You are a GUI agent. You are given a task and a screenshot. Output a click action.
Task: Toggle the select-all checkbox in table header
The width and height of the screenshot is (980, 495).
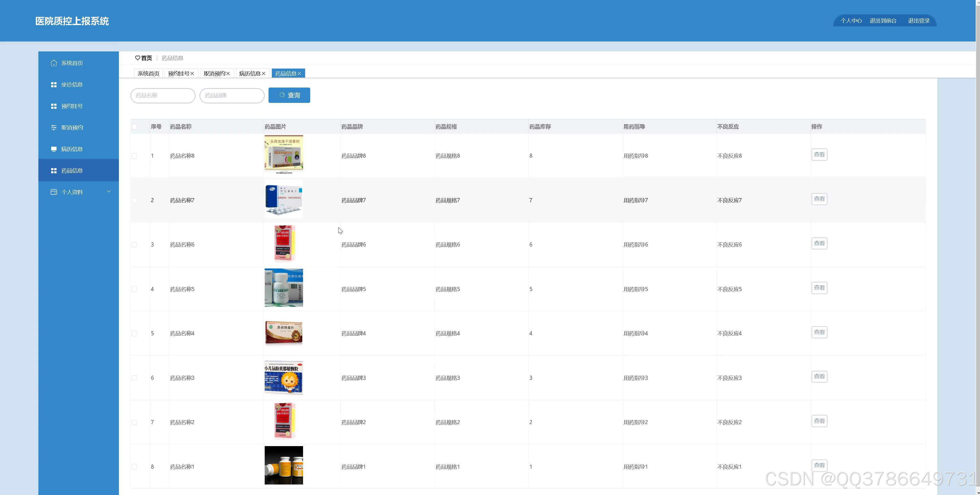coord(134,126)
